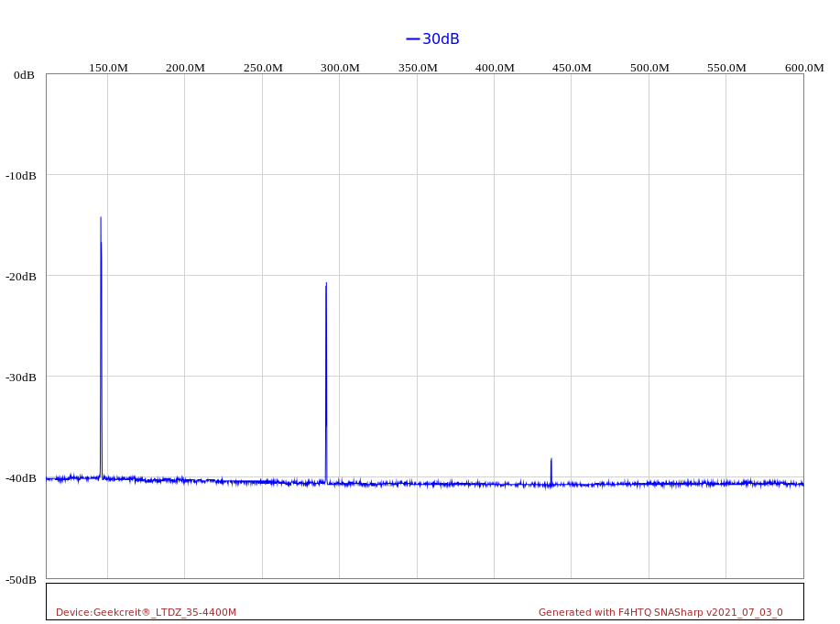
Task: Click the 300.0M frequency axis label
Action: [340, 68]
